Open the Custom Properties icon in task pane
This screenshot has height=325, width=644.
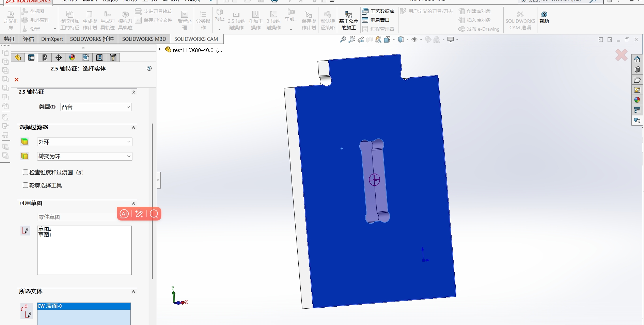[637, 110]
